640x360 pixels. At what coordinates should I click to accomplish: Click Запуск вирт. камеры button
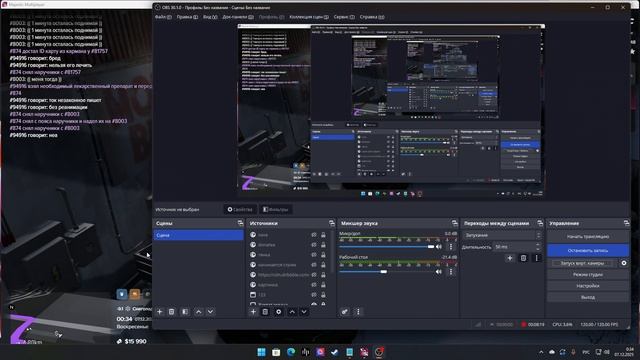click(583, 263)
